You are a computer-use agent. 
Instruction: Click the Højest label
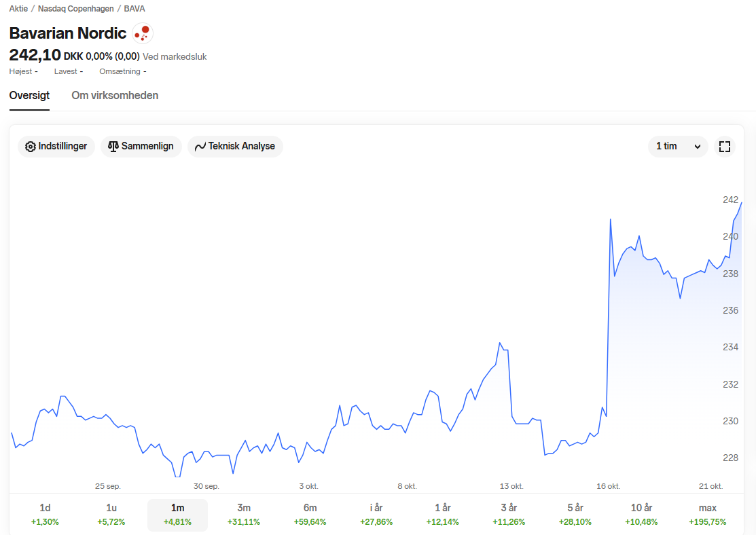pos(20,71)
